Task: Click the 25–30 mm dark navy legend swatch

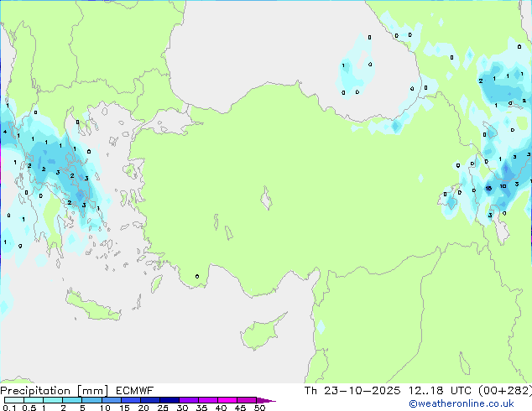Action: (170, 400)
